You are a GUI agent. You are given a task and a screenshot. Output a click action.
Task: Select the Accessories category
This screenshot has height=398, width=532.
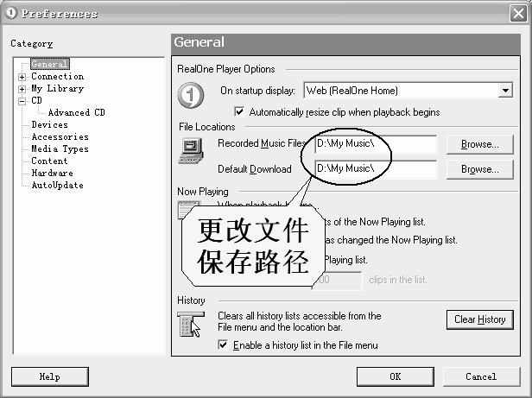(60, 136)
